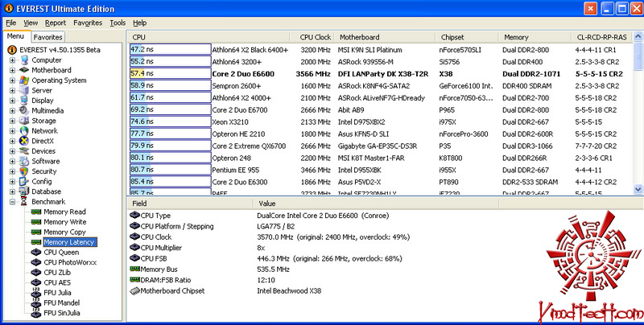
Task: Select the Xeon X3210 row
Action: [x=380, y=122]
